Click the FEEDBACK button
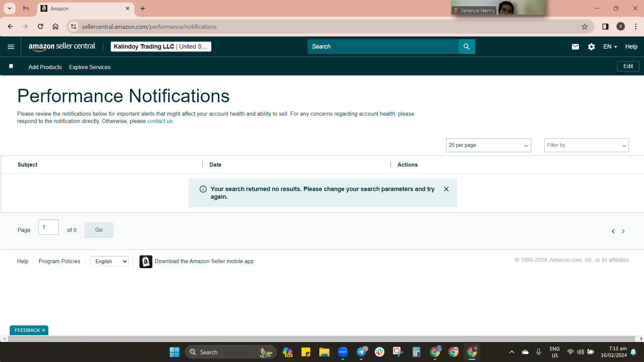This screenshot has height=362, width=644. (x=28, y=330)
